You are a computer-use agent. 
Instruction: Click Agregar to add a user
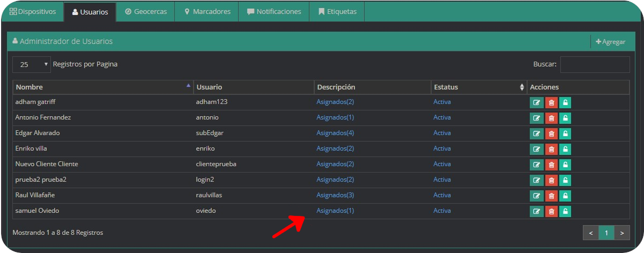[x=611, y=42]
